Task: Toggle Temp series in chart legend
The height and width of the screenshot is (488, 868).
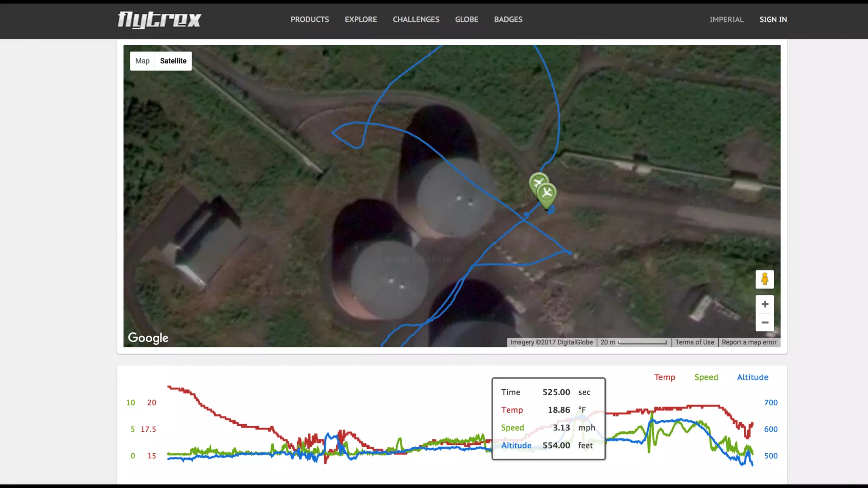Action: pyautogui.click(x=664, y=377)
